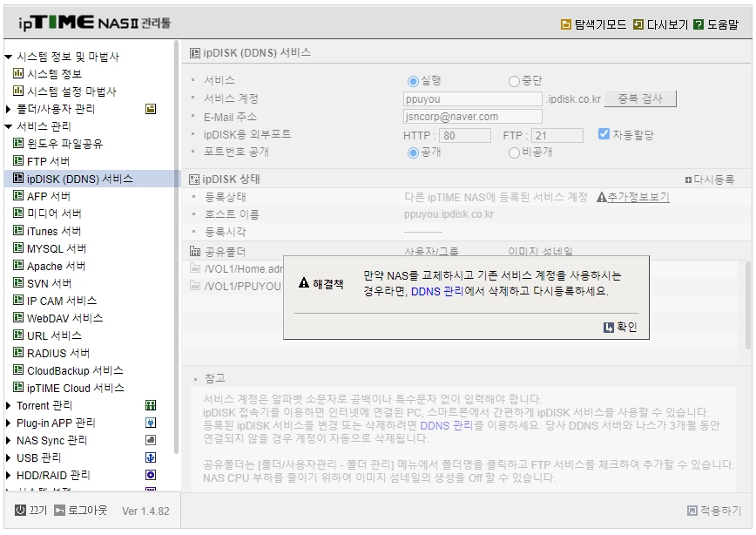
Task: Select 공개 for port number visibility
Action: (x=413, y=153)
